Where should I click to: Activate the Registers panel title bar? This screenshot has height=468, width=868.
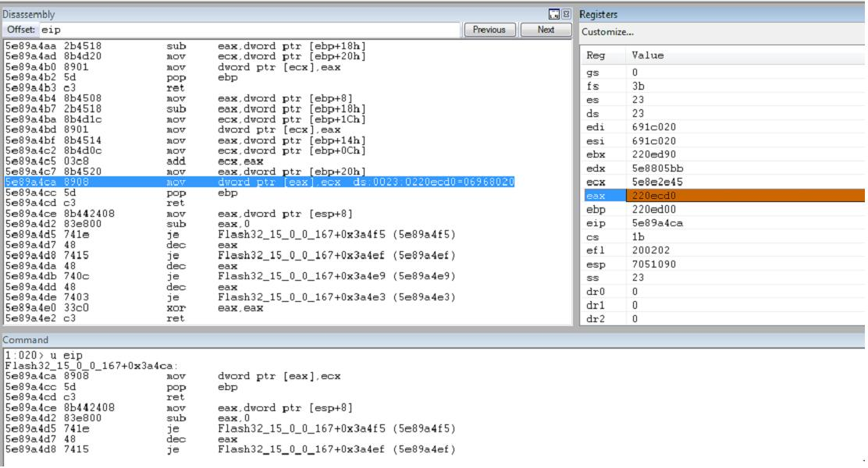point(721,14)
